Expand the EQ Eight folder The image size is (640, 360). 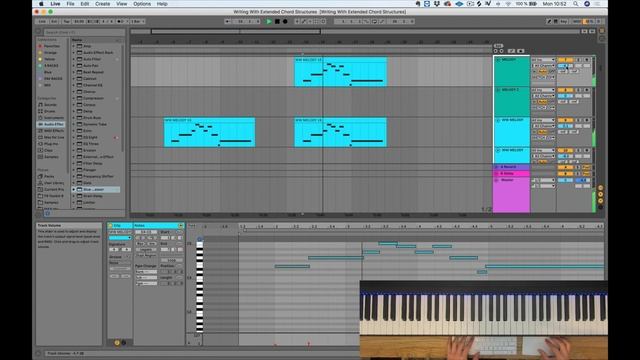point(74,138)
